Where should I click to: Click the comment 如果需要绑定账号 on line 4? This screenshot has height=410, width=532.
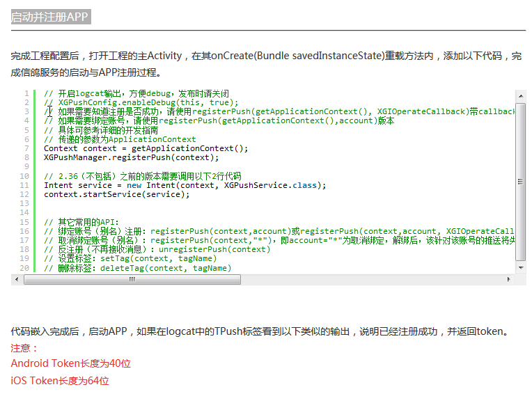point(219,120)
